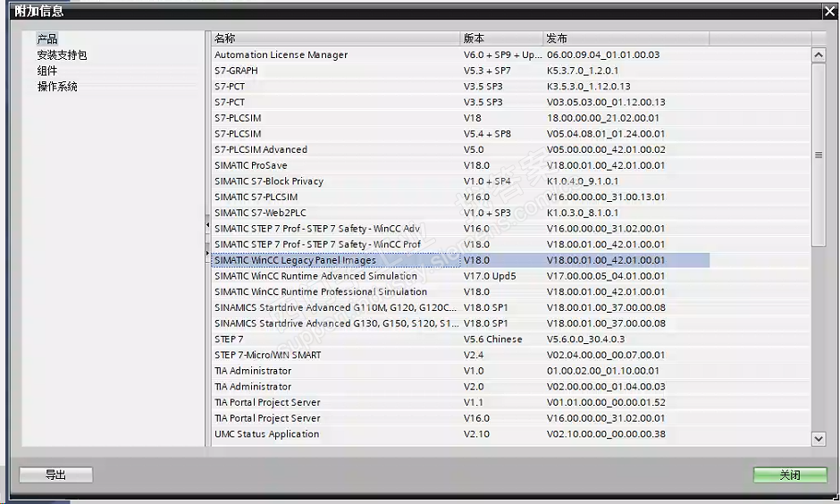Click version cell V17.0 Upd5
This screenshot has height=504, width=840.
pyautogui.click(x=490, y=276)
